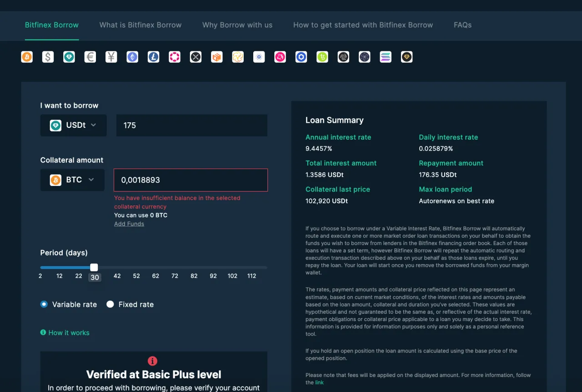The width and height of the screenshot is (582, 392).
Task: Open the USDt borrow currency dropdown
Action: click(x=74, y=126)
